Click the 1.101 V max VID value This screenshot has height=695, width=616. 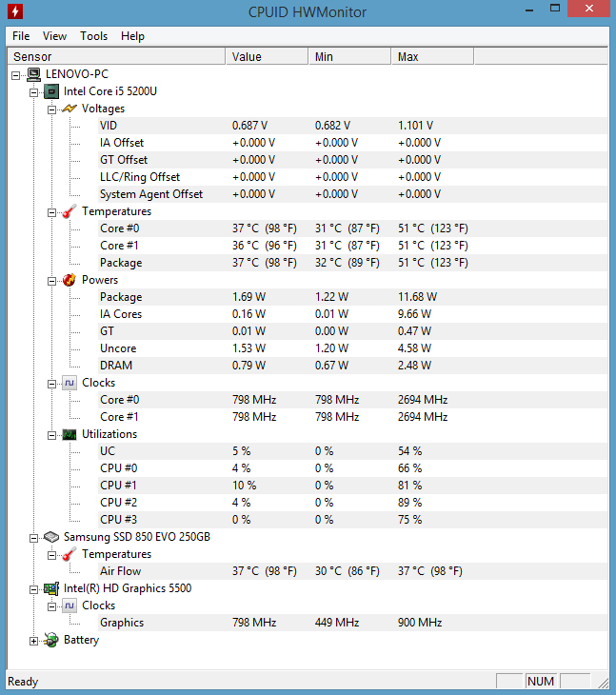(415, 126)
